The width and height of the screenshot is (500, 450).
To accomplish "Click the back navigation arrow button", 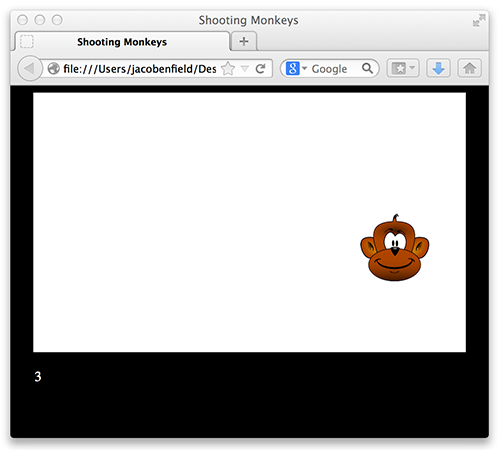I will (x=30, y=69).
